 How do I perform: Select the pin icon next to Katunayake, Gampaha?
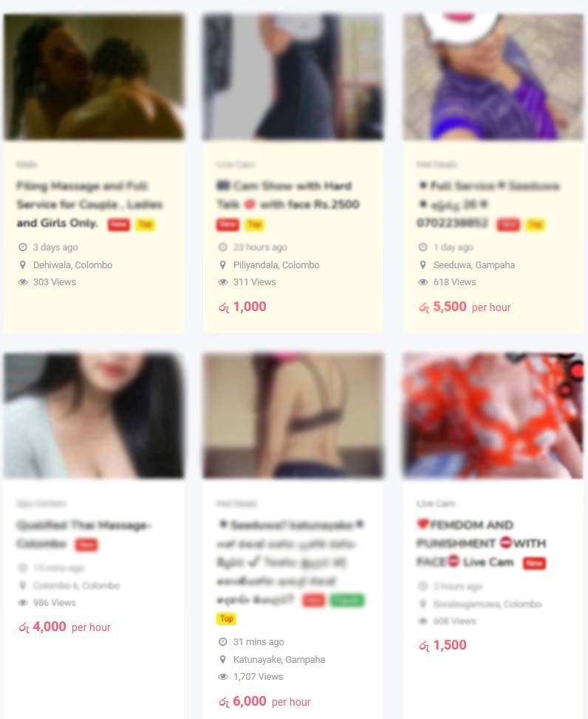223,659
